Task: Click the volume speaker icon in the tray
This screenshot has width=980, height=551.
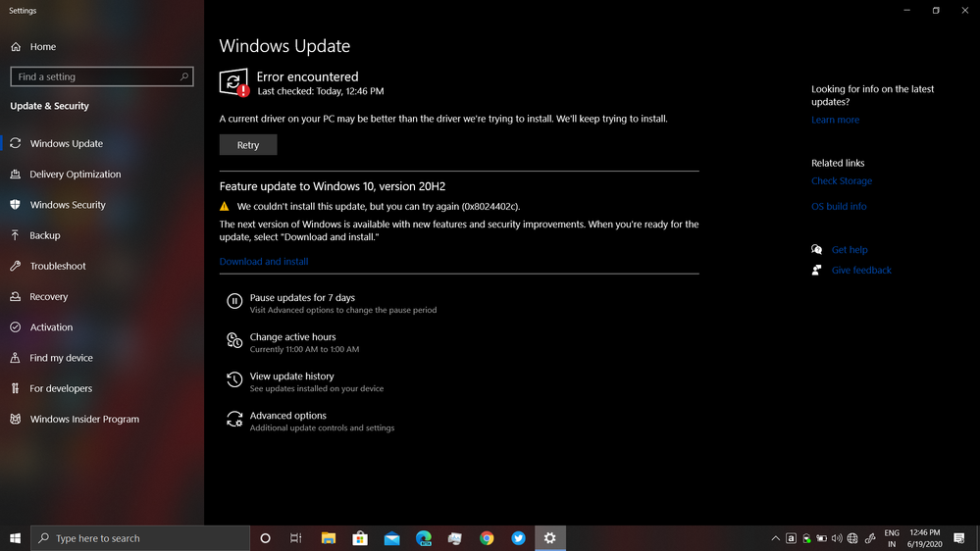Action: [837, 538]
